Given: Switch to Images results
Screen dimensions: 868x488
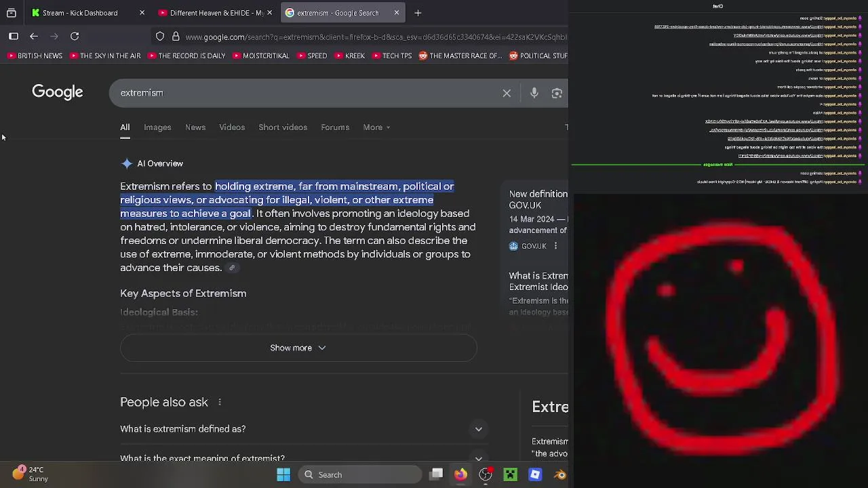Looking at the screenshot, I should pos(157,127).
